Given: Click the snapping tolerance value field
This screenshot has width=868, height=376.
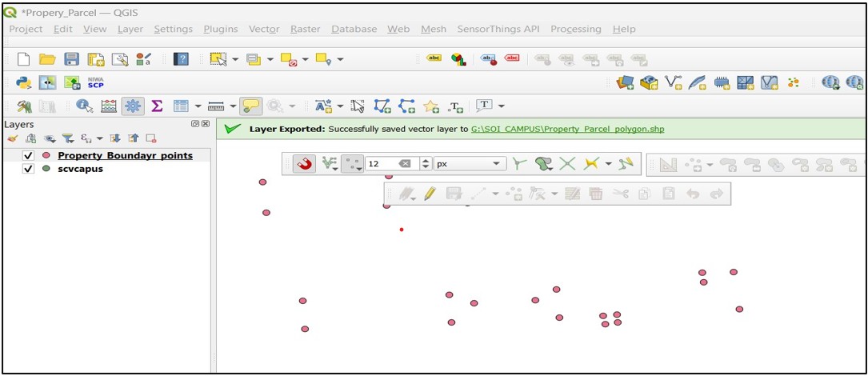Looking at the screenshot, I should tap(380, 164).
